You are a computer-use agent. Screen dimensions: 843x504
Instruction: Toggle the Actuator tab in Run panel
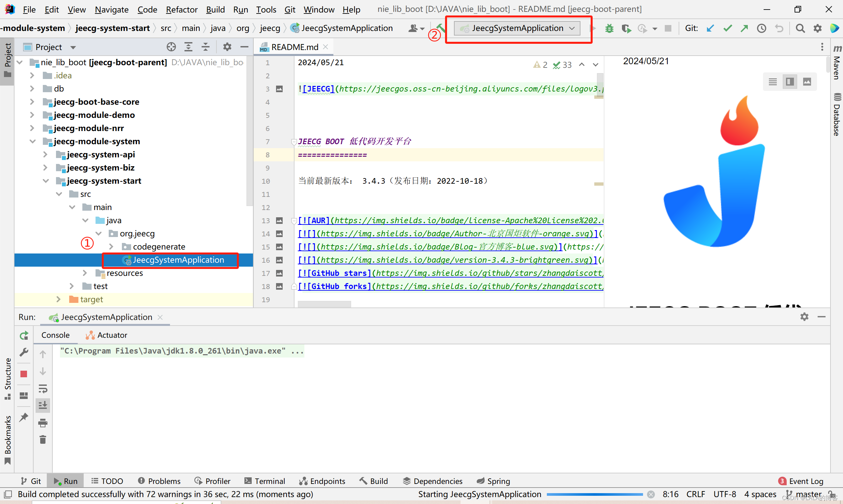tap(108, 334)
